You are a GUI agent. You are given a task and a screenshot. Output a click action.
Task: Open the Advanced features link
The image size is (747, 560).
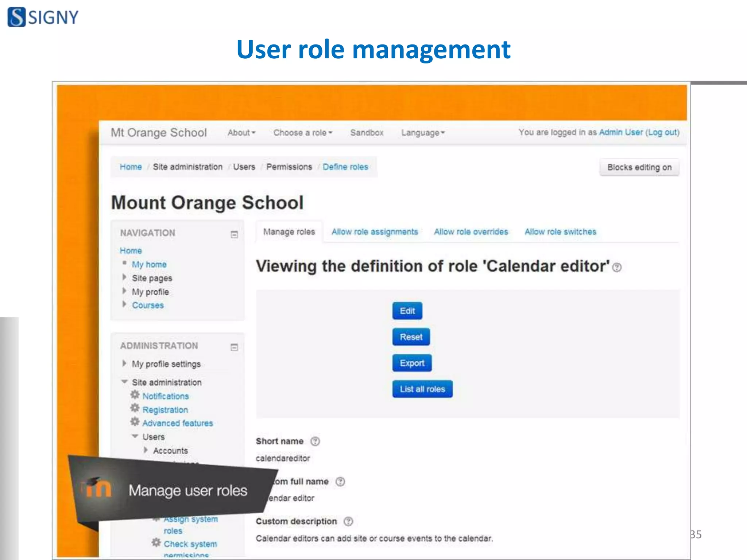(178, 423)
